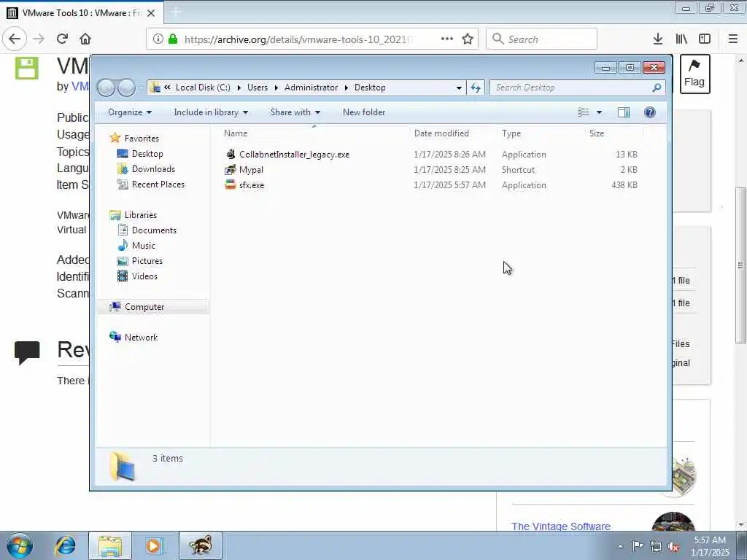The height and width of the screenshot is (560, 747).
Task: Show the preview pane icon
Action: click(x=624, y=112)
